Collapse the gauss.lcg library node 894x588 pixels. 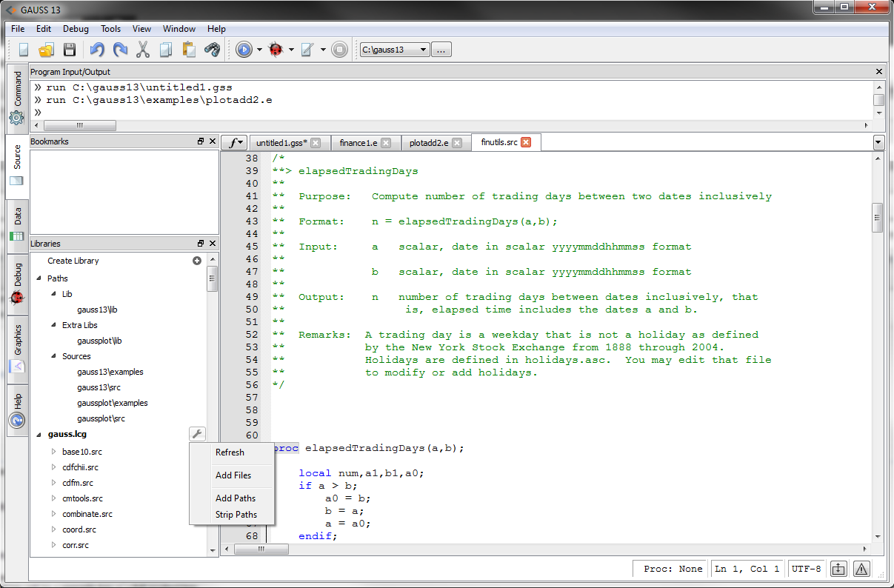pos(39,434)
